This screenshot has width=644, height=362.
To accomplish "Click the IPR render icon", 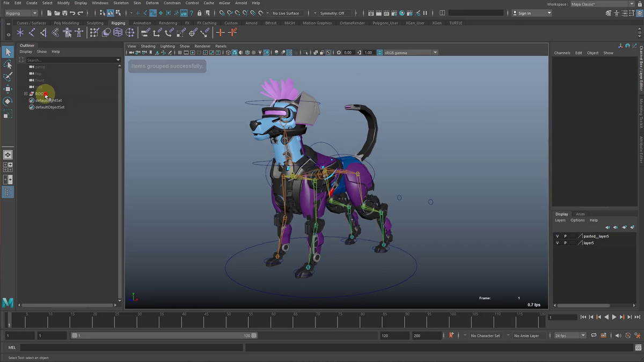I will [x=386, y=13].
